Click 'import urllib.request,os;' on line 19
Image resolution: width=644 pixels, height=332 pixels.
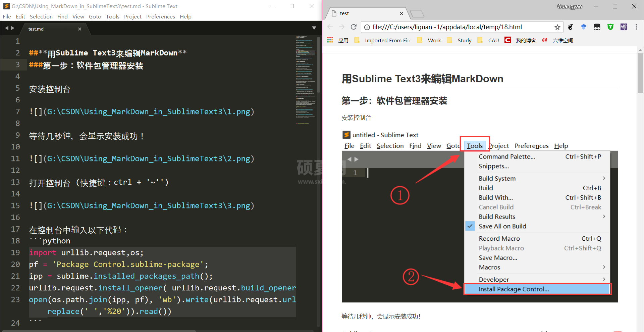tap(86, 252)
